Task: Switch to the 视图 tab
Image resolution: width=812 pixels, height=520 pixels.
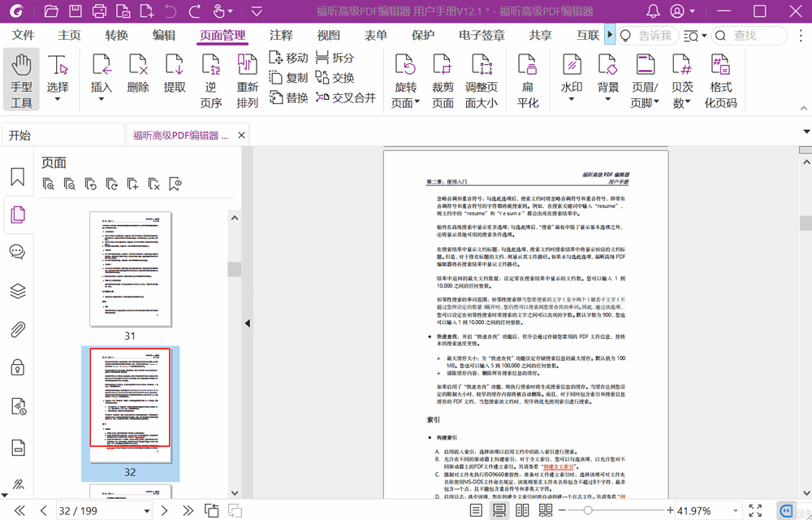Action: [x=328, y=35]
